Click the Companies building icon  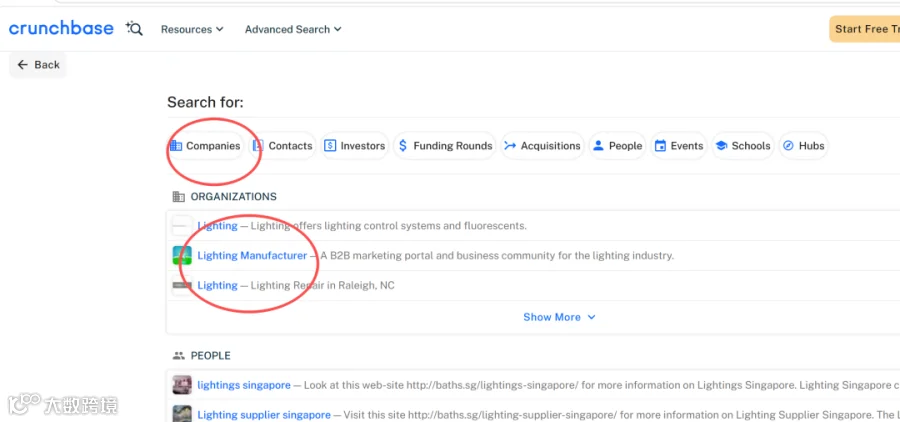[176, 146]
